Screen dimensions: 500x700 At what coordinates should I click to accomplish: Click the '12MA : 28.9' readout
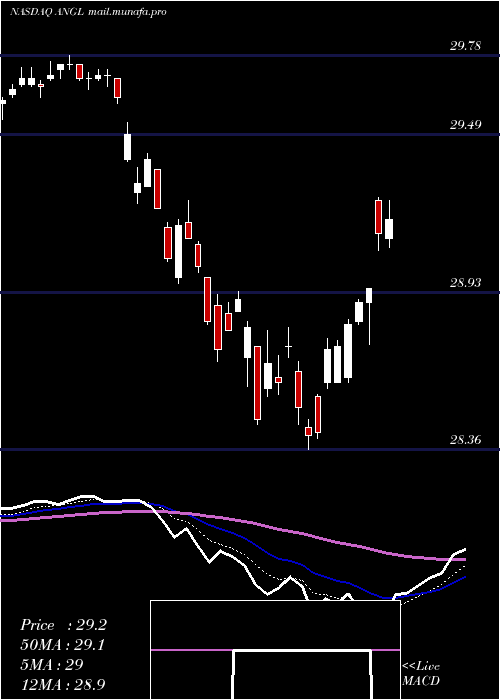coord(62,684)
